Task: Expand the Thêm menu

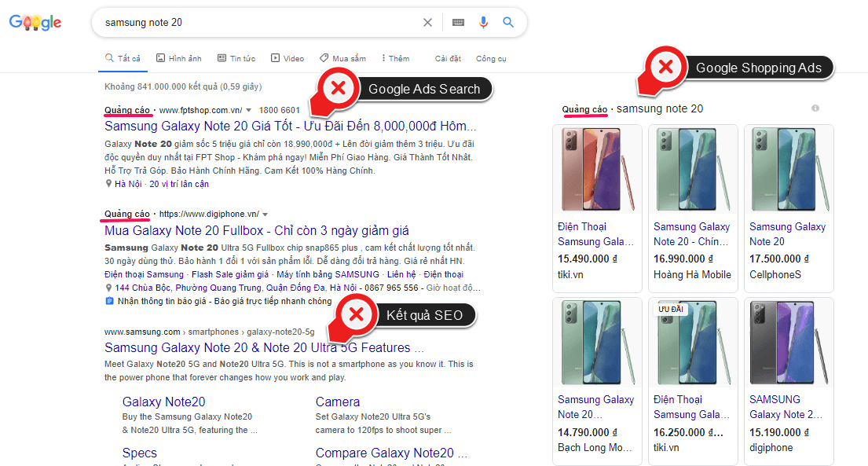Action: [x=395, y=58]
